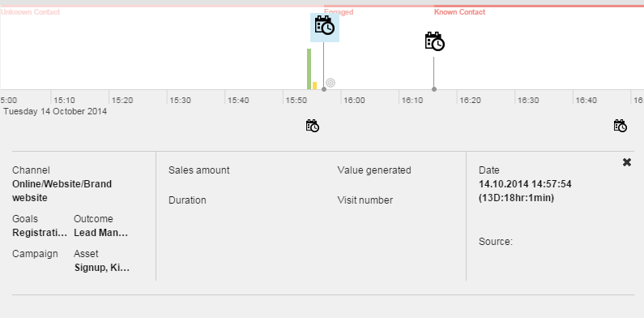This screenshot has width=644, height=318.
Task: Click the 14.10.2014 14:57:54 date value
Action: pyautogui.click(x=525, y=184)
